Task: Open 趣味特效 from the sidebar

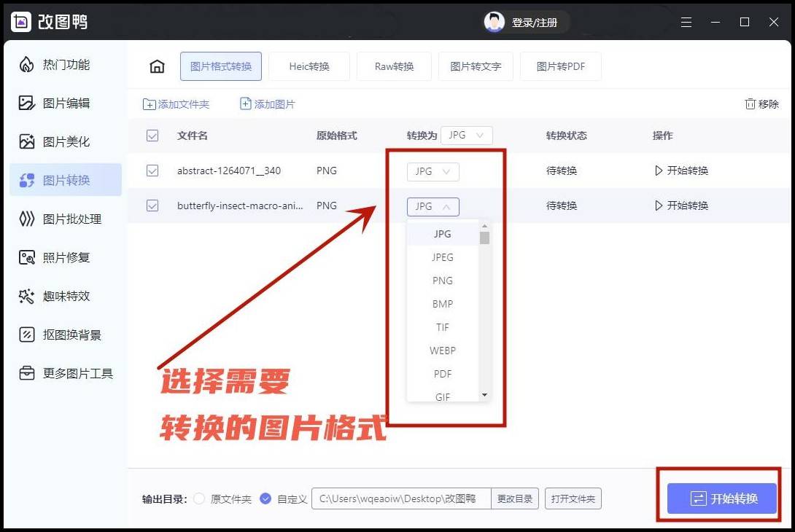Action: coord(66,296)
